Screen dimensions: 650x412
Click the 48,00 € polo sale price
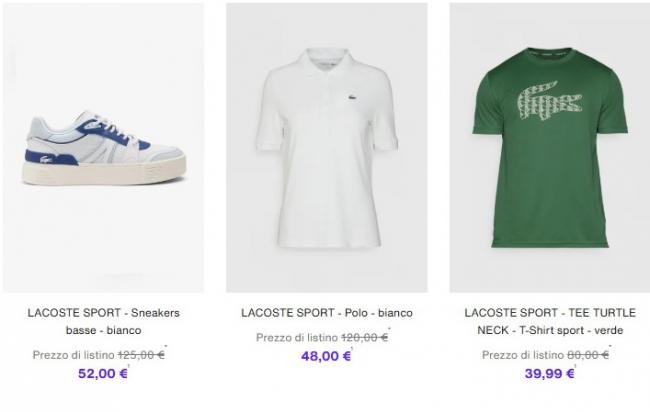[325, 355]
